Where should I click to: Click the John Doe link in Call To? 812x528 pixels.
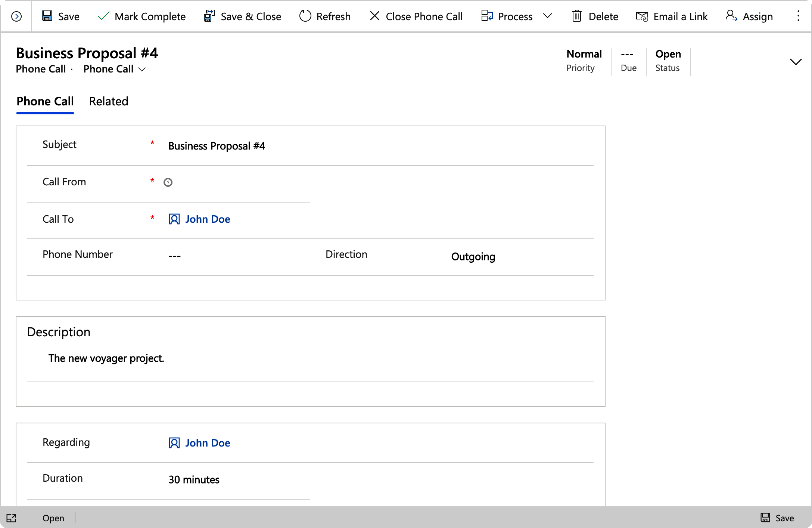(206, 219)
